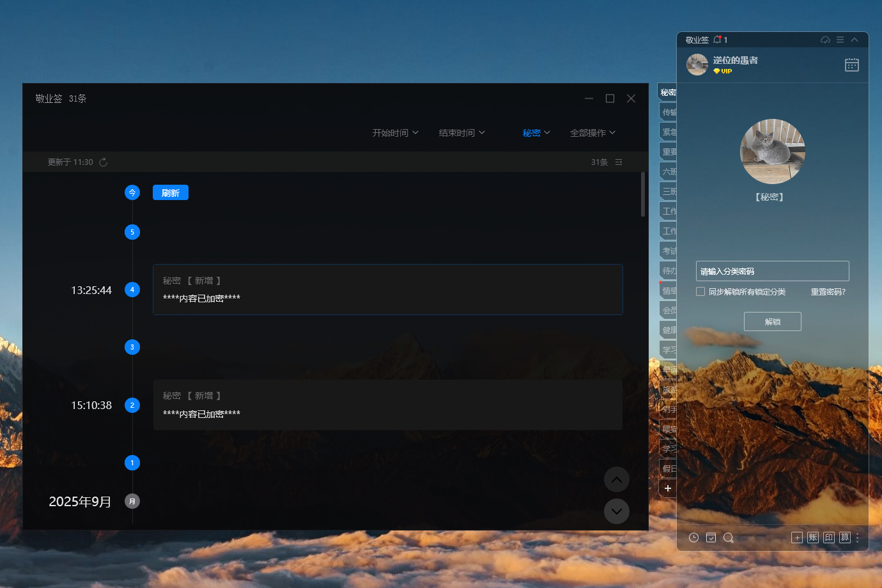Screen dimensions: 882x588
Task: Click the 解锁 unlock button
Action: pyautogui.click(x=773, y=321)
